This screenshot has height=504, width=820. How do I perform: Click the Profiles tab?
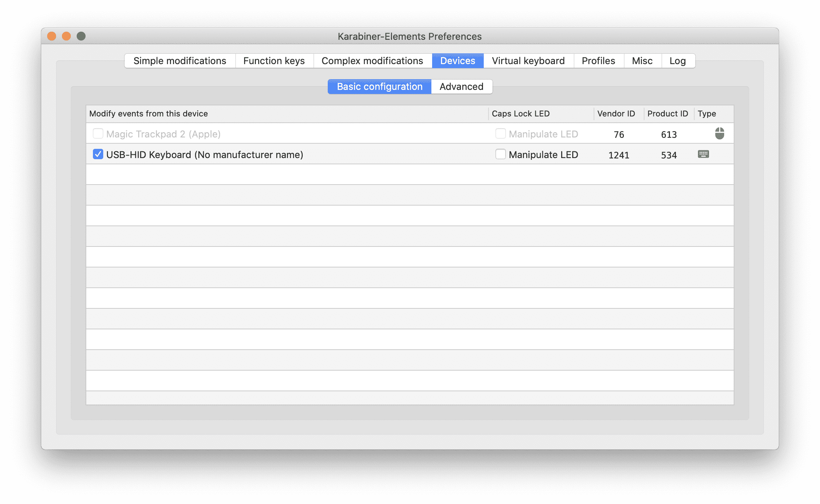coord(599,61)
